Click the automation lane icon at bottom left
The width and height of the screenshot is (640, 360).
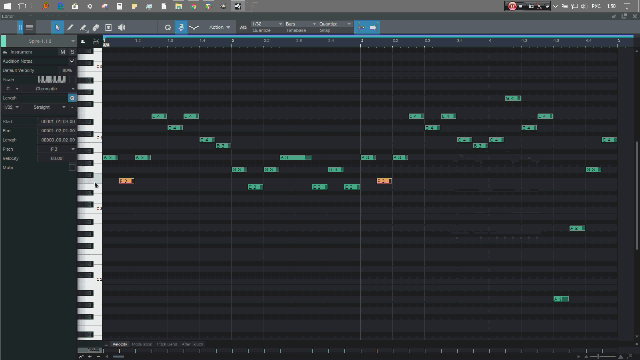pos(82,357)
